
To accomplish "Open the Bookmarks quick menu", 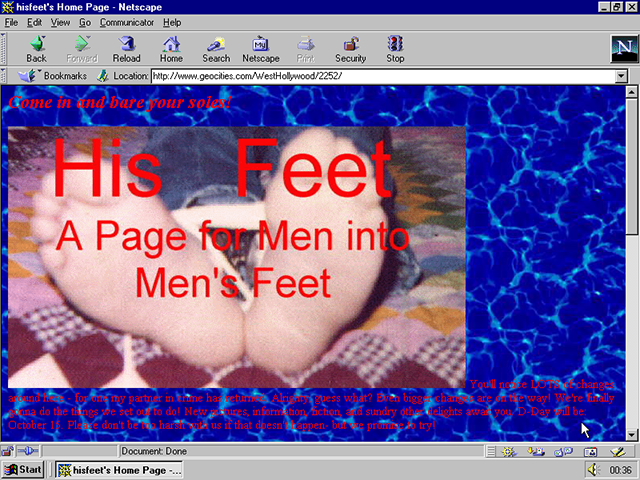I will 56,75.
